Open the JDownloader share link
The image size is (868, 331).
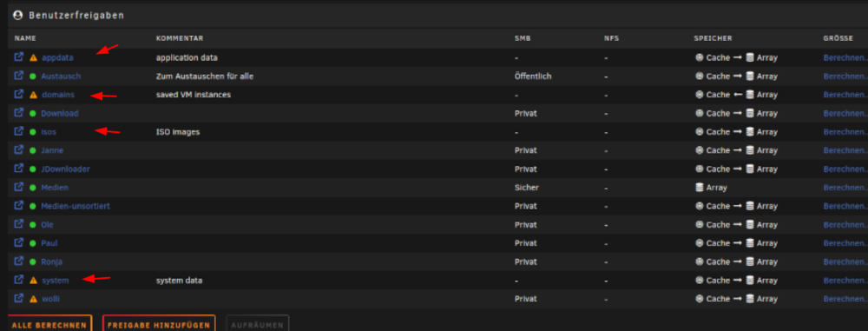pyautogui.click(x=65, y=169)
